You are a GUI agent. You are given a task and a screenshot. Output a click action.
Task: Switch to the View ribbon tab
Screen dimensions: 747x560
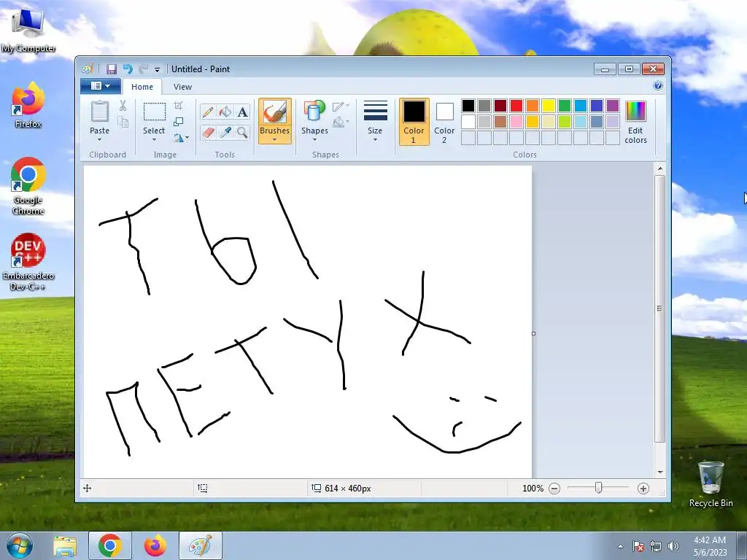pos(182,87)
